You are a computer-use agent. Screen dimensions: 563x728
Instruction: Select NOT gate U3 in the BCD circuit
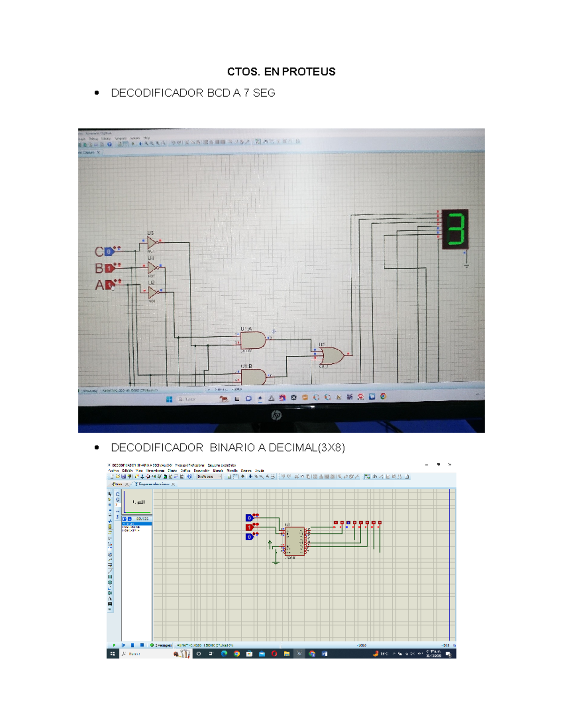click(152, 242)
